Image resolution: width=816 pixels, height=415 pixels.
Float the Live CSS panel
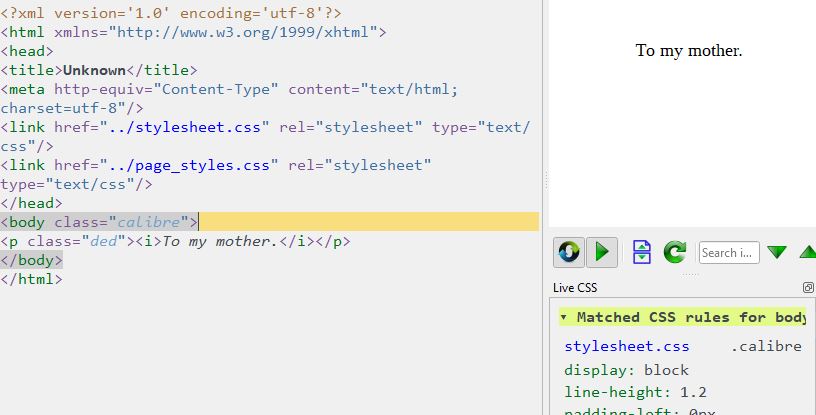click(x=808, y=287)
